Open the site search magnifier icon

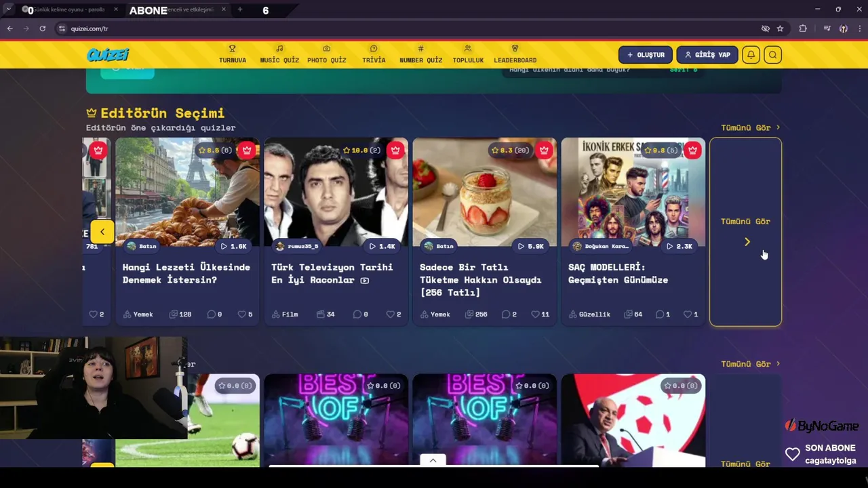(772, 55)
